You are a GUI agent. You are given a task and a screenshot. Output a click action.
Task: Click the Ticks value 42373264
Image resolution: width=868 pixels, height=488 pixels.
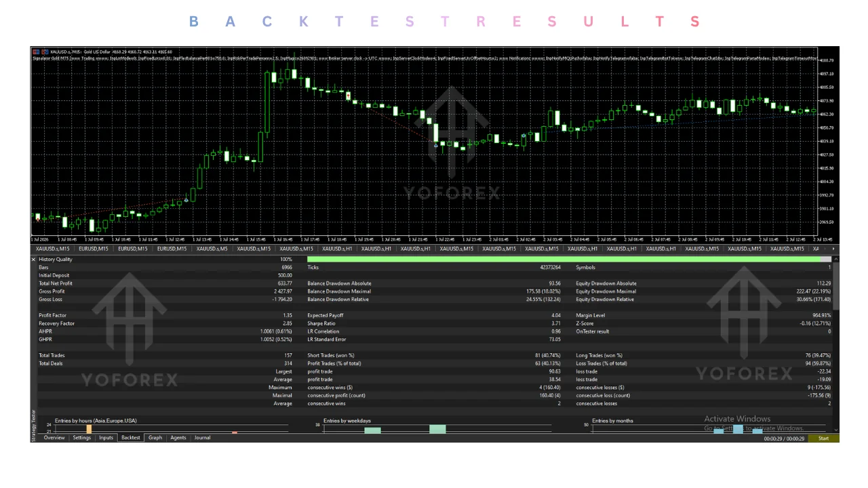[549, 268]
